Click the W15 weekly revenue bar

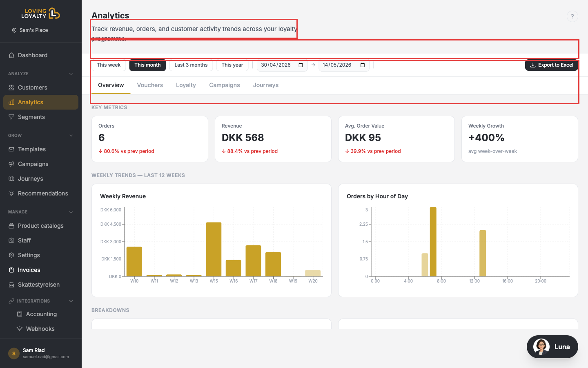coord(214,249)
